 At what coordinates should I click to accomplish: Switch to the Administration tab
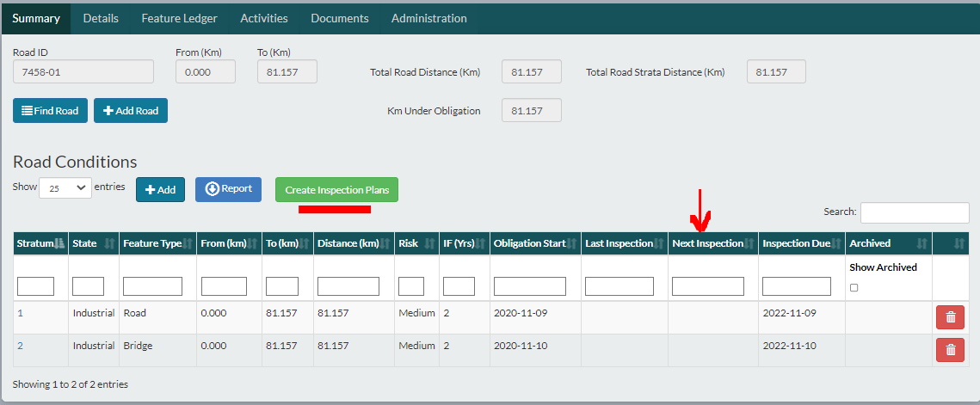428,18
